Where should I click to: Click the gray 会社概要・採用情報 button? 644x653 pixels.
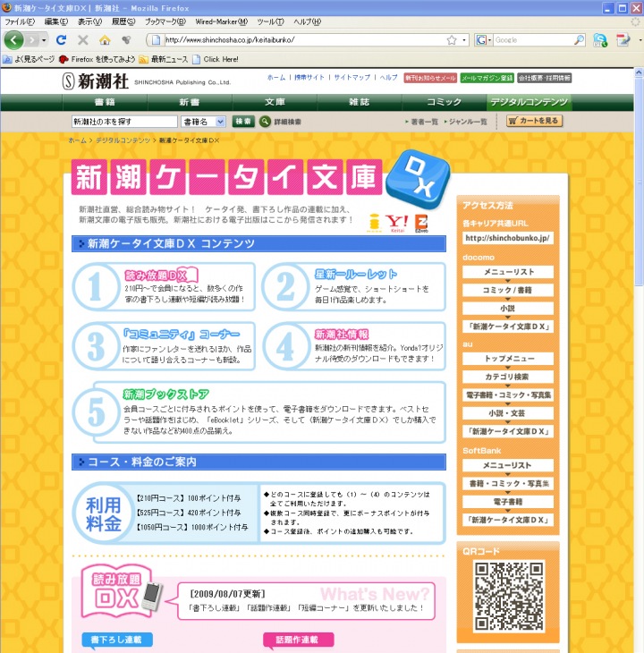pyautogui.click(x=544, y=78)
